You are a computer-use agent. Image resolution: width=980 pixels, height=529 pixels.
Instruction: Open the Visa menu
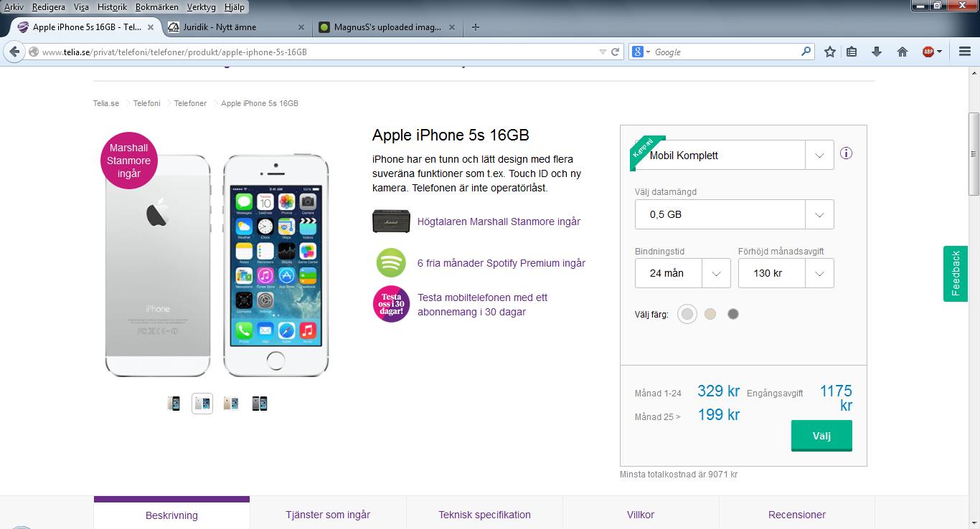81,7
